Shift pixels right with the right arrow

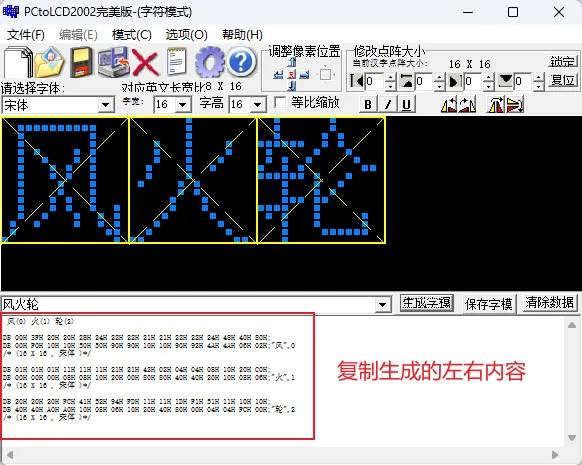pos(304,75)
